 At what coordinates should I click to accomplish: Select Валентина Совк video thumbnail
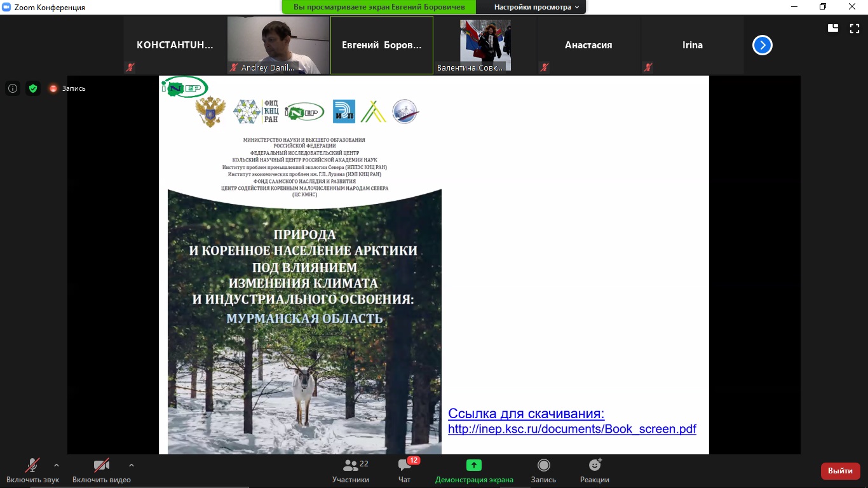[x=485, y=45]
